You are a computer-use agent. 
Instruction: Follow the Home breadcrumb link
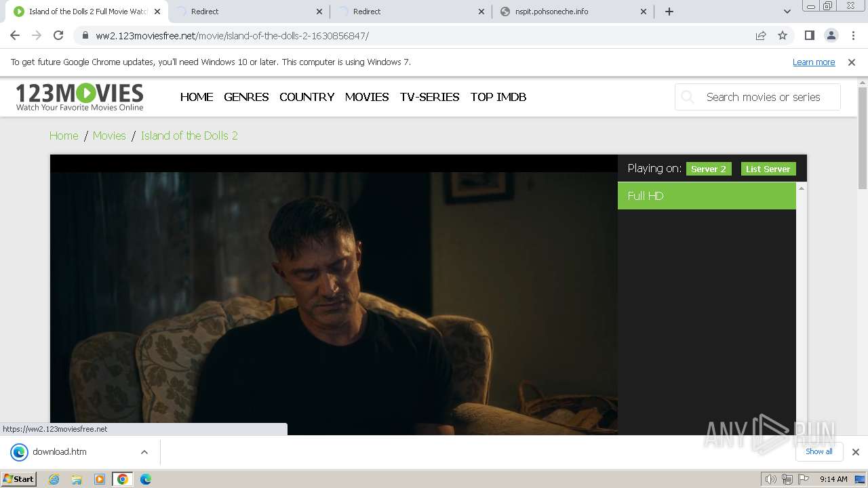pyautogui.click(x=64, y=136)
